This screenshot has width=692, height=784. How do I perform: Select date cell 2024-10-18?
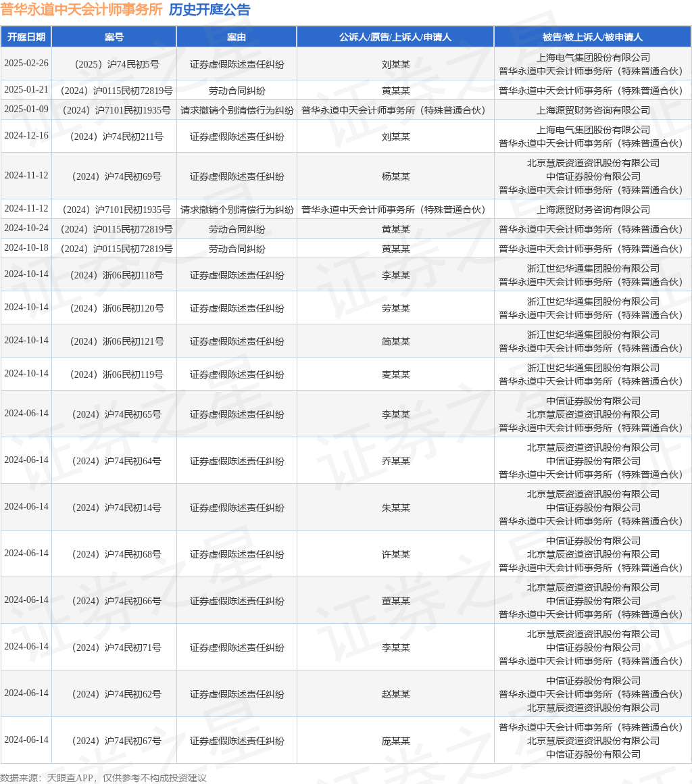(26, 248)
